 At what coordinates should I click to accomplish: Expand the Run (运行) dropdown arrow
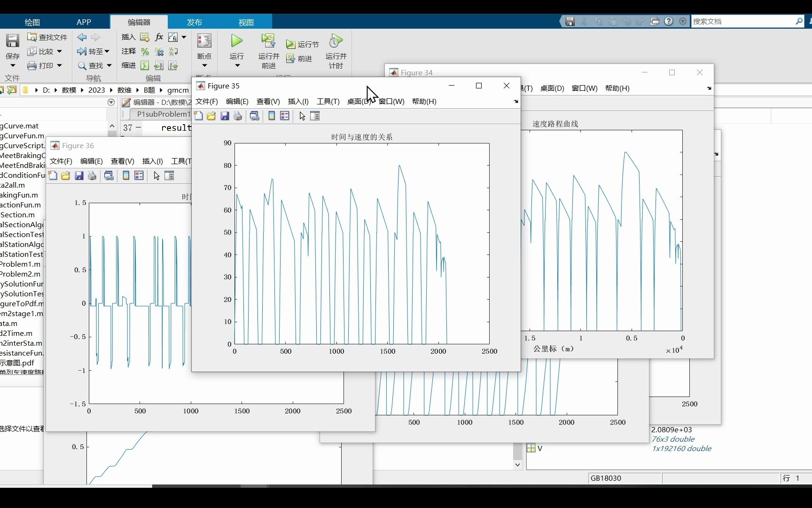237,65
